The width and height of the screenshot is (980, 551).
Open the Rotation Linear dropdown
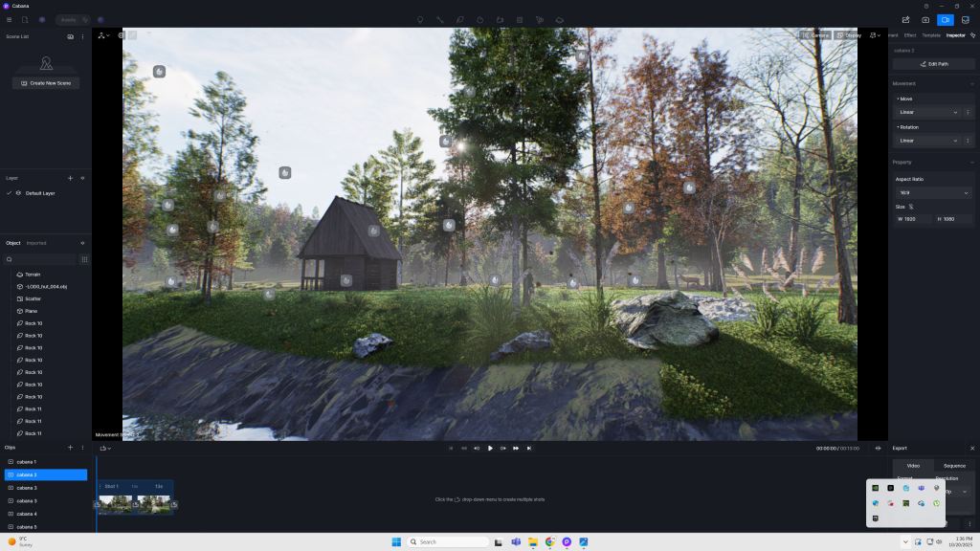pyautogui.click(x=927, y=141)
